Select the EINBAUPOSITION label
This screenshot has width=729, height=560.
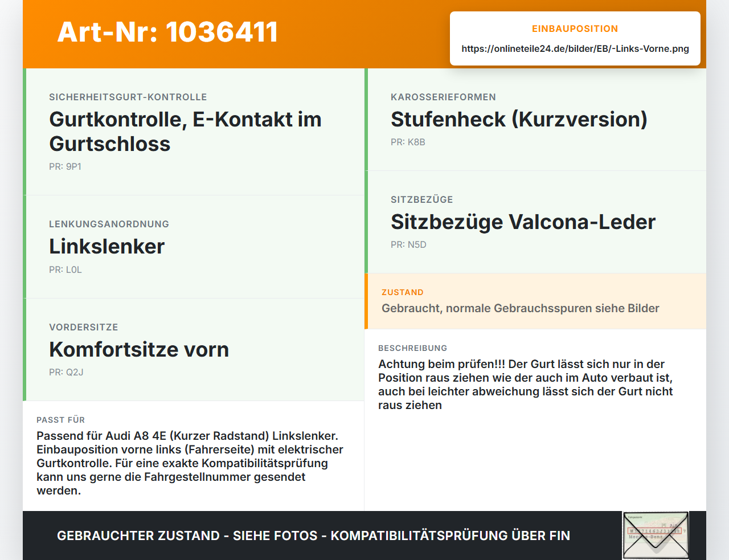click(x=575, y=28)
